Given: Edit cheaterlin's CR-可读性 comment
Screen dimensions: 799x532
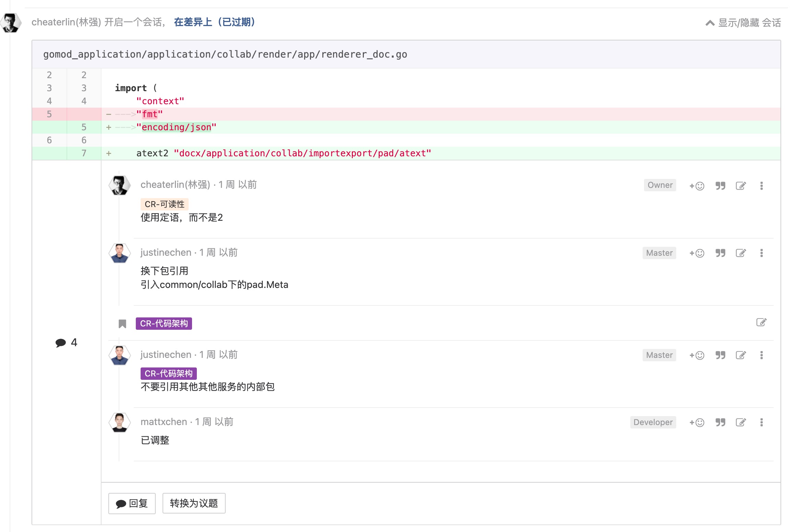Looking at the screenshot, I should (x=741, y=186).
